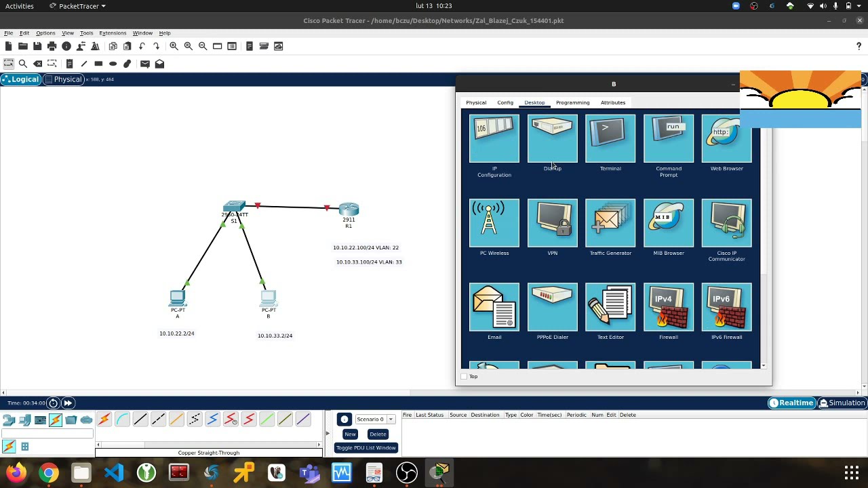Expand the PDU panel arrow
Screen dimensions: 868x488
click(x=328, y=433)
